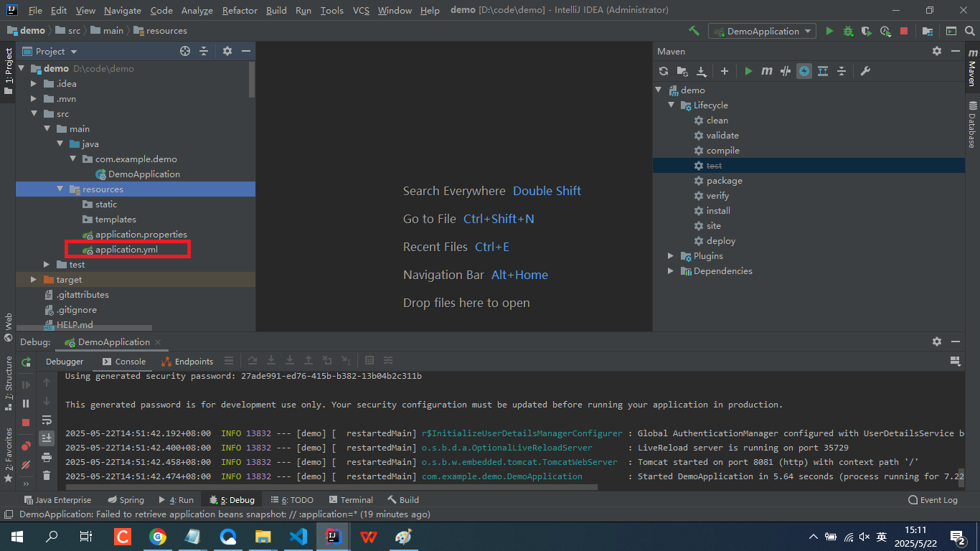The height and width of the screenshot is (551, 980).
Task: Rerun DemoApplication in Debug panel
Action: pos(26,362)
